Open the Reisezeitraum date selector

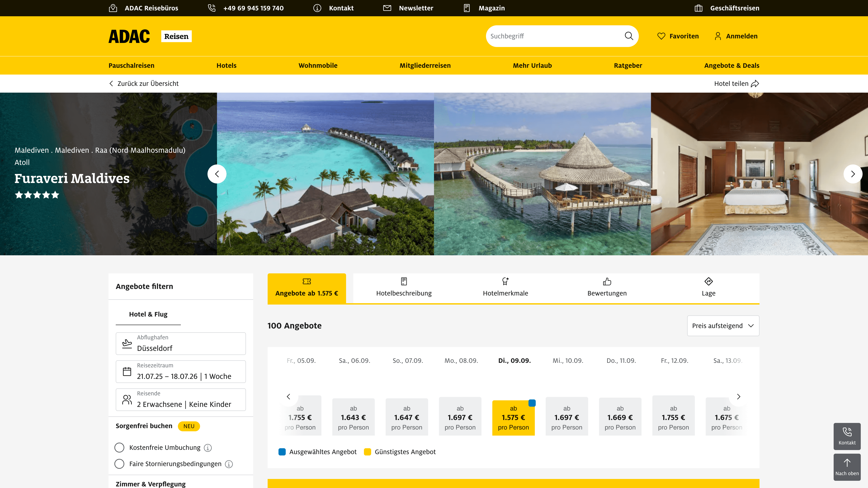click(x=181, y=371)
